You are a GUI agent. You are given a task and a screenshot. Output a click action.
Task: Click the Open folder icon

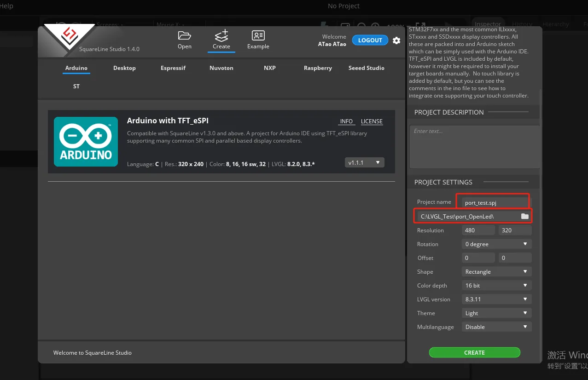coord(184,36)
